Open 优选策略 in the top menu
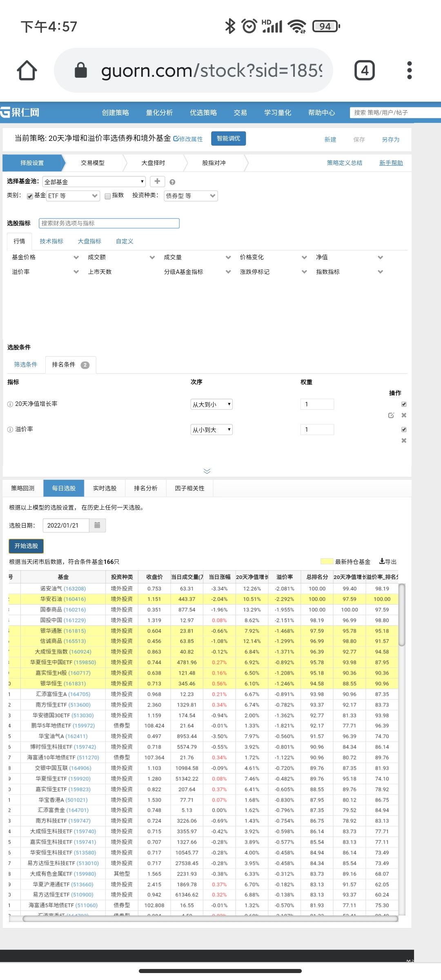Screen dimensions: 441x980 click(203, 113)
